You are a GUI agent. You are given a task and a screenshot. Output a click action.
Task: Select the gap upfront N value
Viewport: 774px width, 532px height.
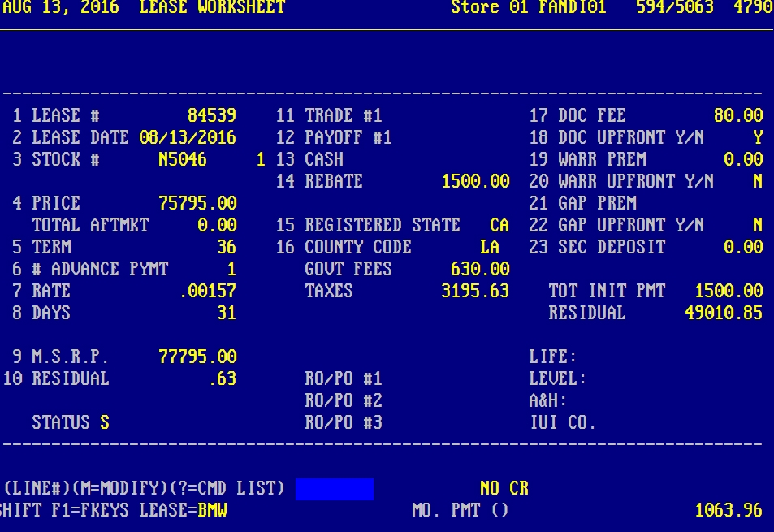(759, 225)
